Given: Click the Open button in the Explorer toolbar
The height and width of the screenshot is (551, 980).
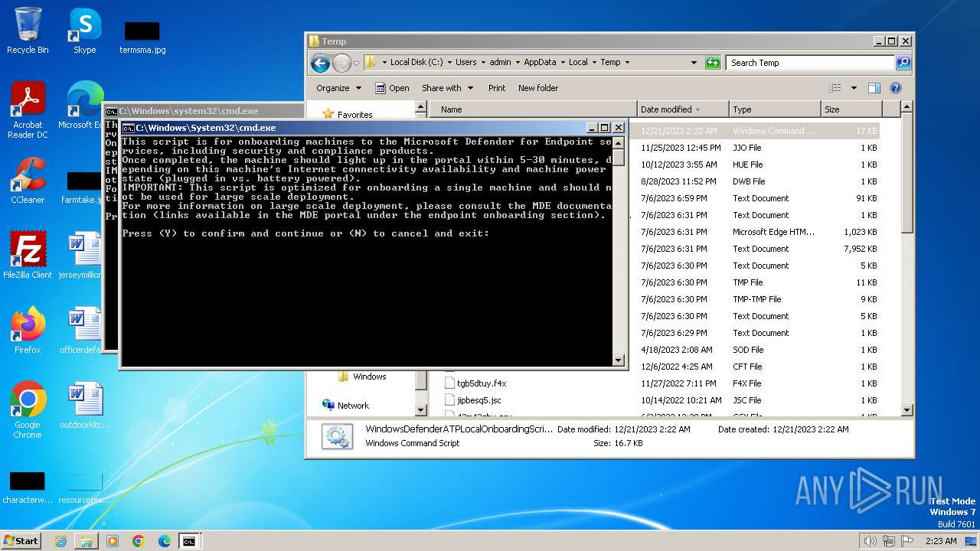Looking at the screenshot, I should tap(392, 88).
